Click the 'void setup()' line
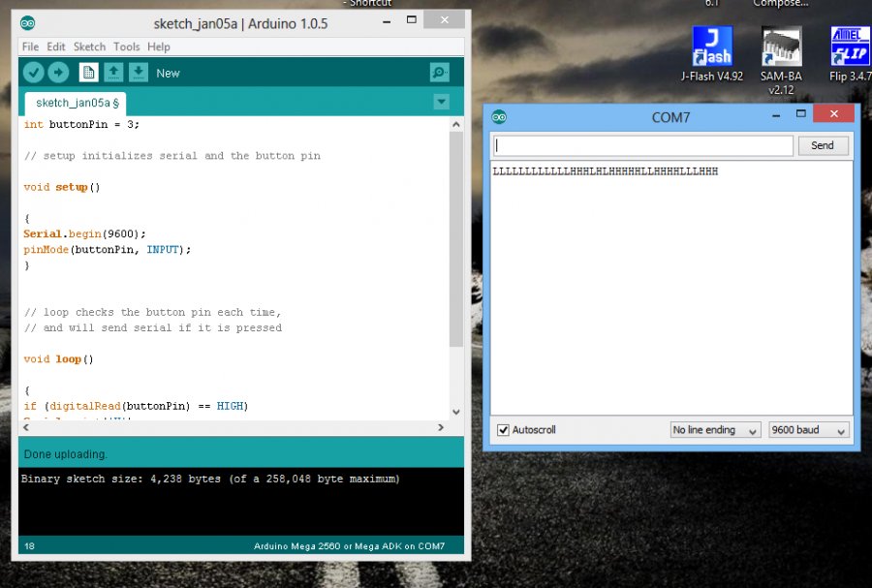 click(62, 187)
